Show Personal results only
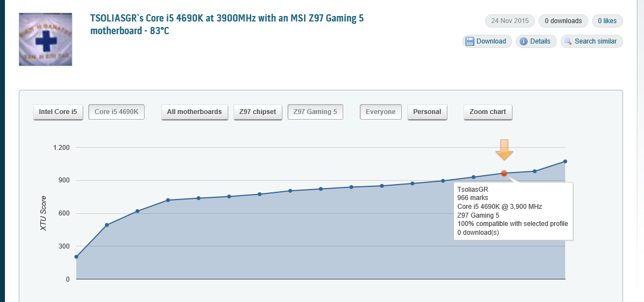 click(427, 112)
